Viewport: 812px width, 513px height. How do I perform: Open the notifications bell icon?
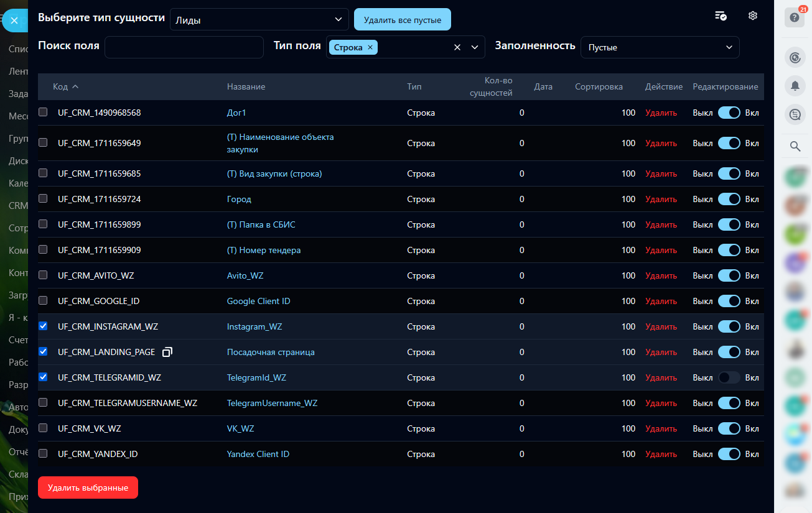pyautogui.click(x=795, y=86)
